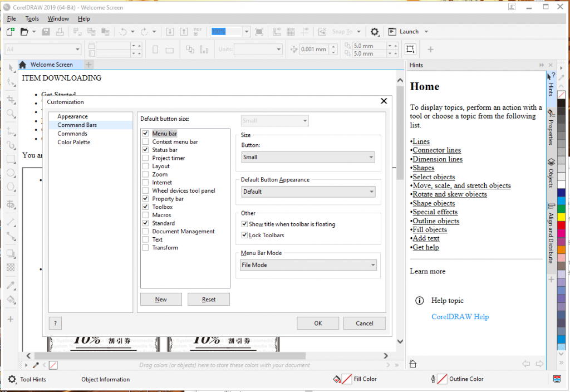
Task: Select the Eyedropper tool in toolbox
Action: point(11,286)
